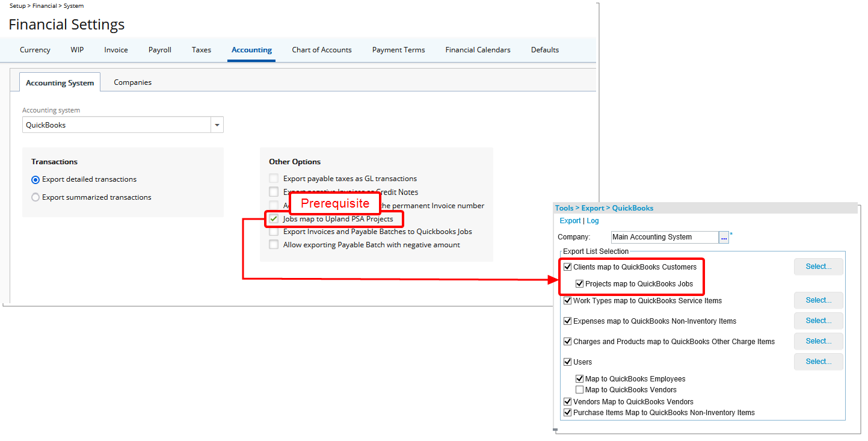Open the Log link
Screen dimensions: 868x441
(593, 221)
